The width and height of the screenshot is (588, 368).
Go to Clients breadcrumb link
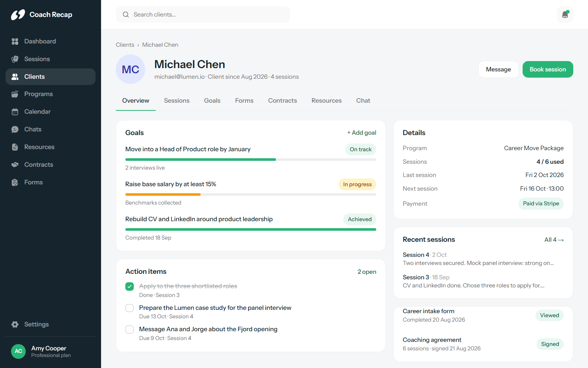[x=125, y=45]
